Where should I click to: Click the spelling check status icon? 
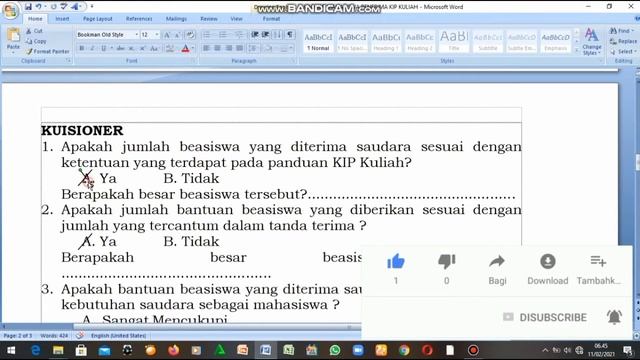[80, 336]
